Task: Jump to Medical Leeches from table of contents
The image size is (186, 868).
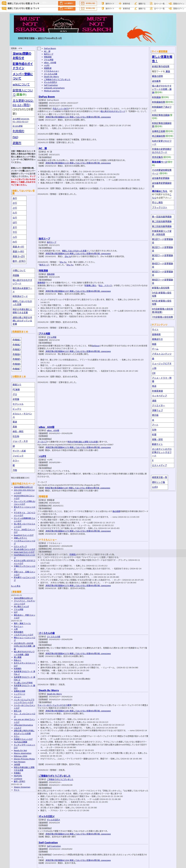Action: pos(52,91)
